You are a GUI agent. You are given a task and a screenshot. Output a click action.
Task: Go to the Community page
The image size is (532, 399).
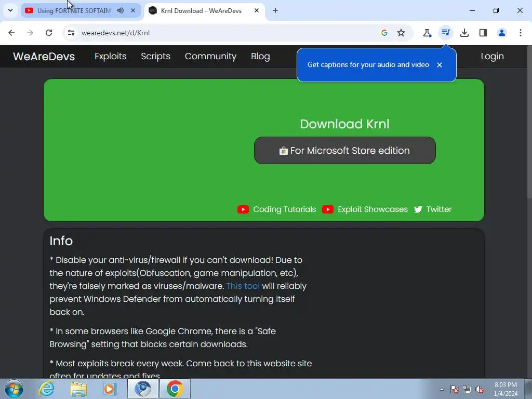(x=210, y=56)
